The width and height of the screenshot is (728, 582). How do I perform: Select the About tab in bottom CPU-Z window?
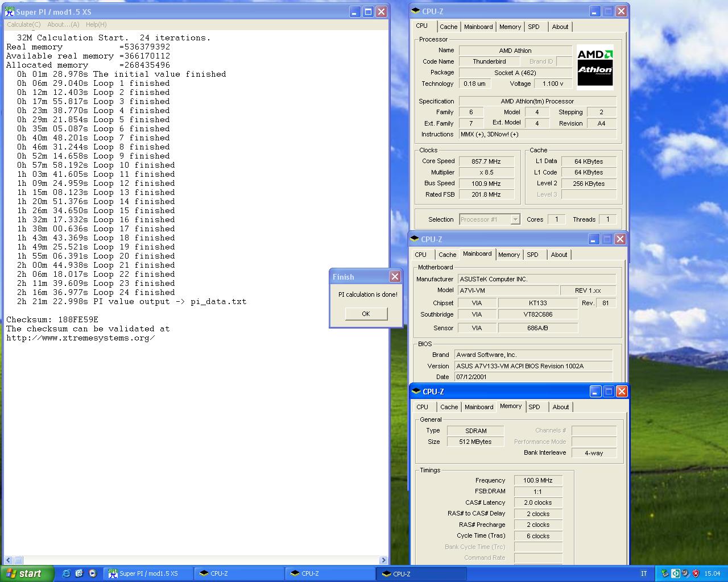[x=561, y=407]
